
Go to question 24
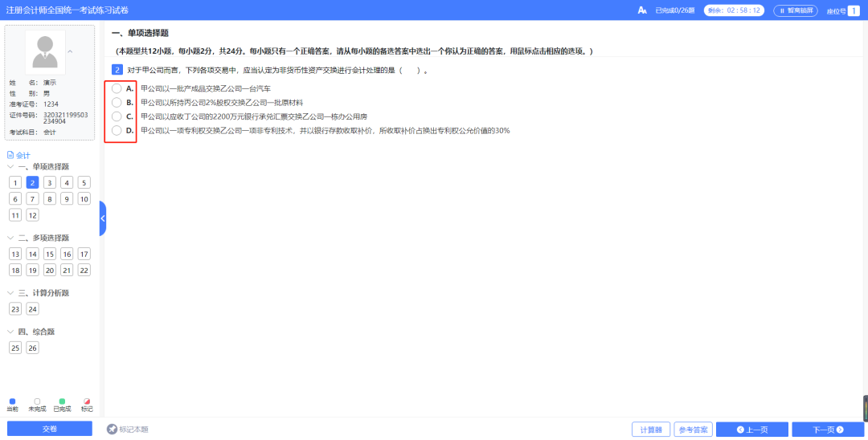[x=33, y=310]
